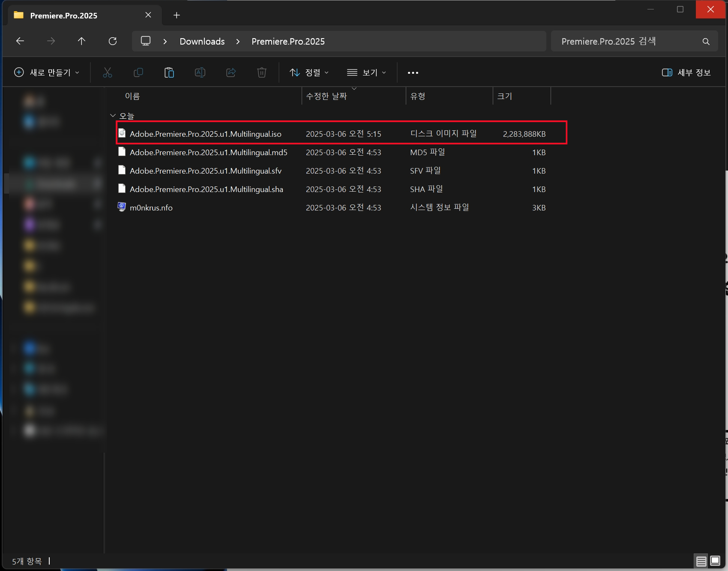Click the This PC monitor icon in address bar
Image resolution: width=728 pixels, height=571 pixels.
click(146, 41)
